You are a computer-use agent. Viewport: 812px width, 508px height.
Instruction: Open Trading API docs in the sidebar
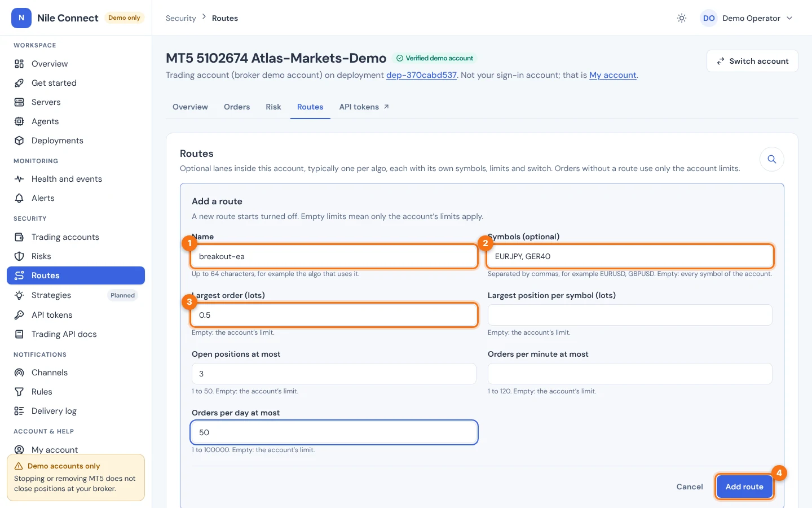pos(76,334)
